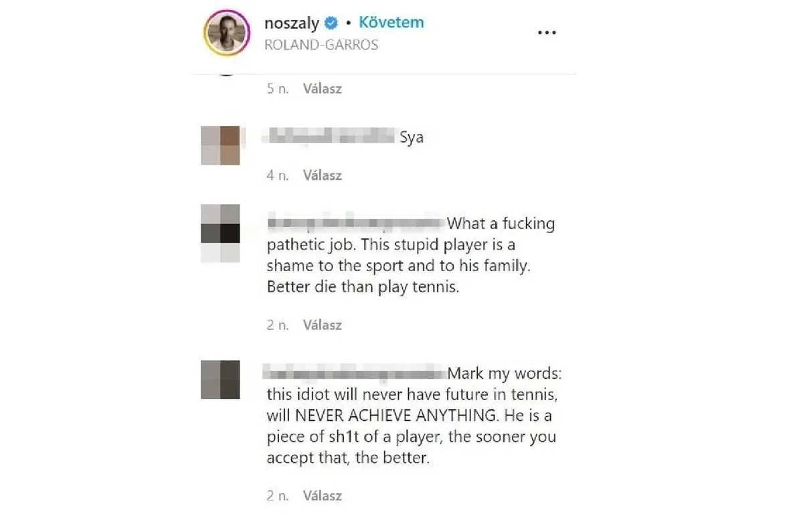Click the 2 n. timestamp below 'Better die than play tennis'

click(x=278, y=325)
